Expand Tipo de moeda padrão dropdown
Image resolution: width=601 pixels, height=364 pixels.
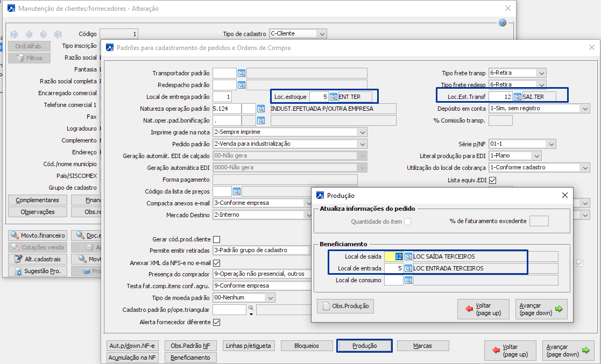click(x=270, y=298)
